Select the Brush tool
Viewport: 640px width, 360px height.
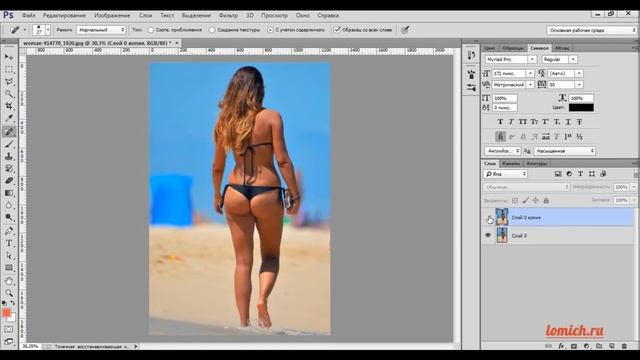9,144
